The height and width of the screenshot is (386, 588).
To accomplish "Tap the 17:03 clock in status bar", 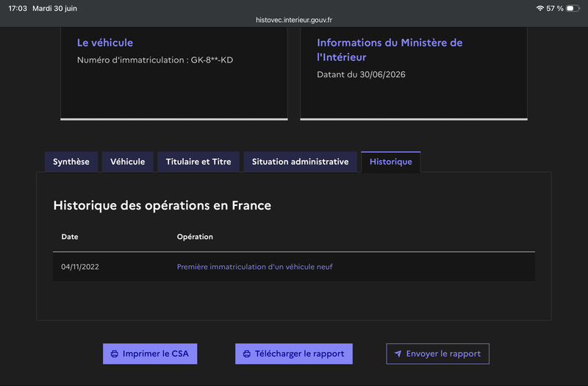I will point(18,8).
